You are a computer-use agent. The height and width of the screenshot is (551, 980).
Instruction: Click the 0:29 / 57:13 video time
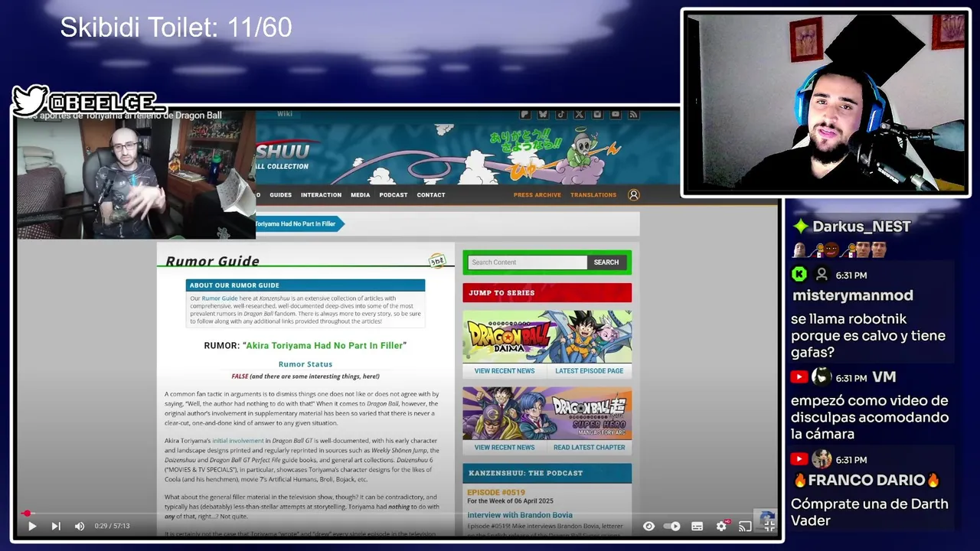pos(112,527)
